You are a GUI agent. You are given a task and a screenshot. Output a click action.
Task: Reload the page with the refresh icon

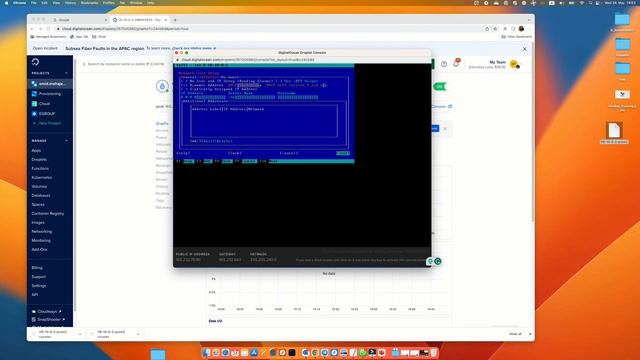[x=48, y=29]
